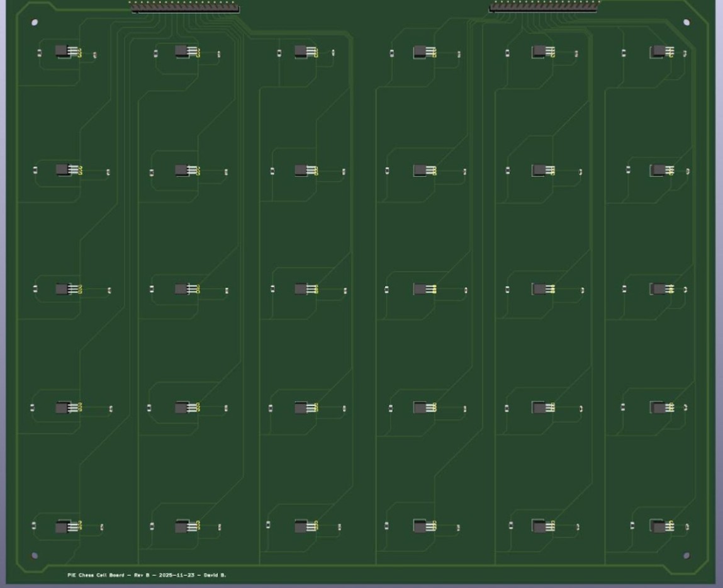Click sensor chip in second row, last column
The width and height of the screenshot is (723, 588).
tap(658, 170)
